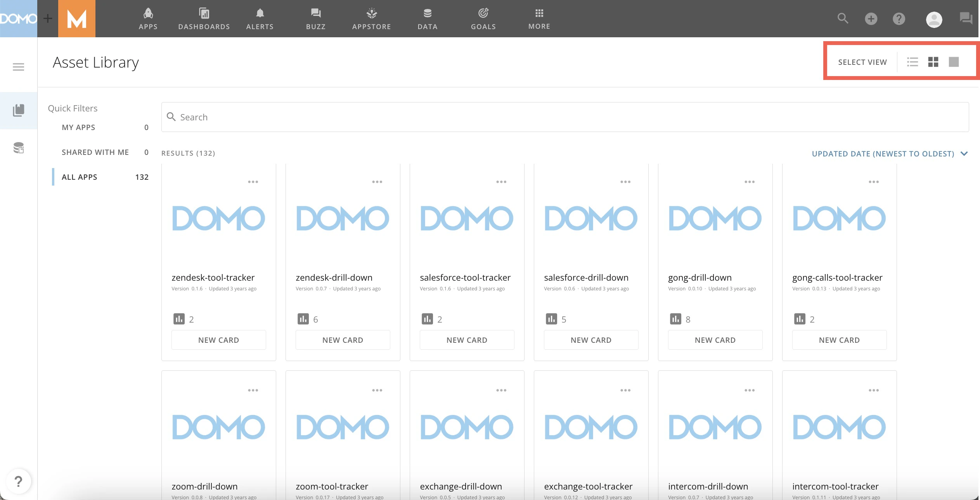Open options menu for gong-calls-tool-tracker

pos(874,182)
